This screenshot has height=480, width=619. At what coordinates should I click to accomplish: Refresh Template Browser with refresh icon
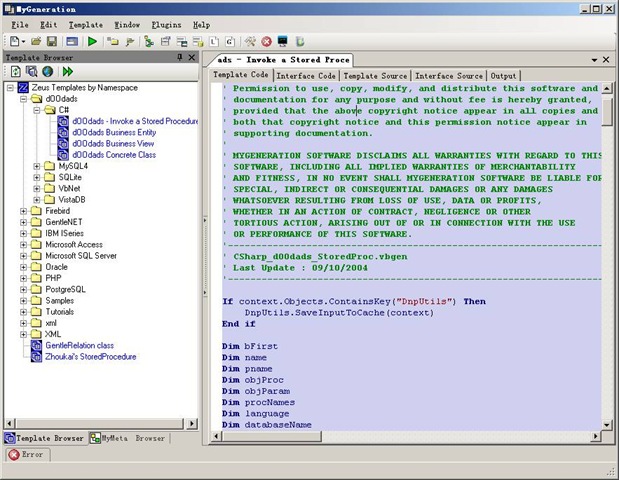click(x=15, y=71)
